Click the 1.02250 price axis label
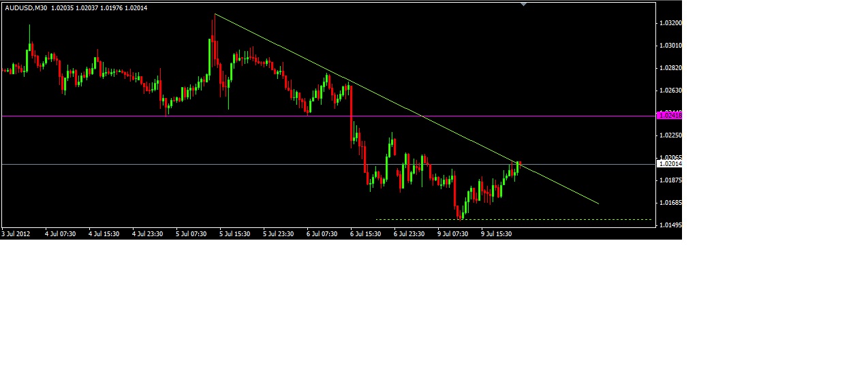The width and height of the screenshot is (868, 392). click(670, 135)
